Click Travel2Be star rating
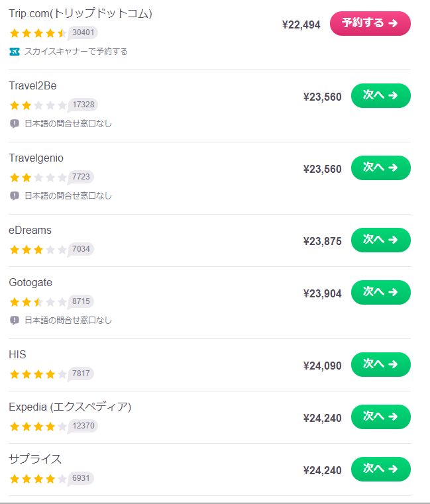 tap(38, 105)
